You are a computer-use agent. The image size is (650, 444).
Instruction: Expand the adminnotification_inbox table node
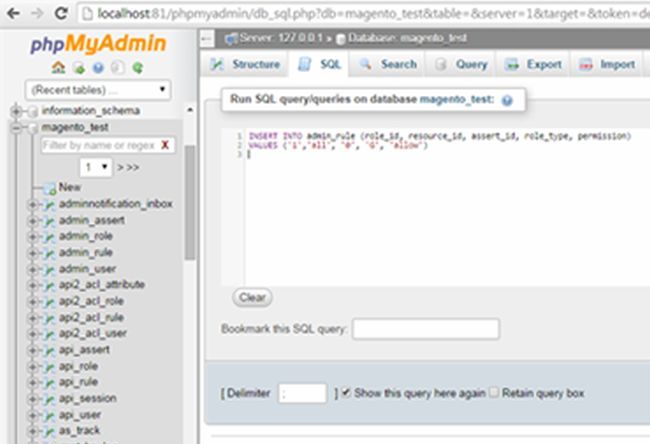coord(32,204)
